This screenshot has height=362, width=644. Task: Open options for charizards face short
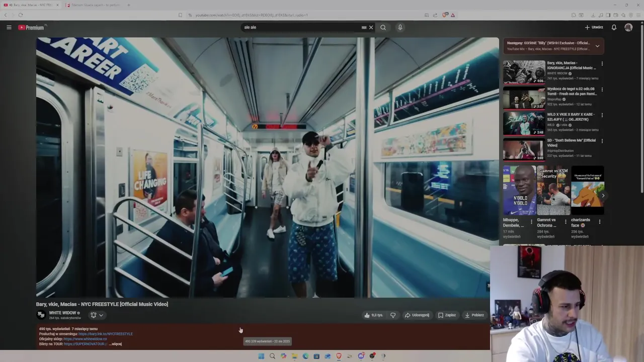[599, 221]
